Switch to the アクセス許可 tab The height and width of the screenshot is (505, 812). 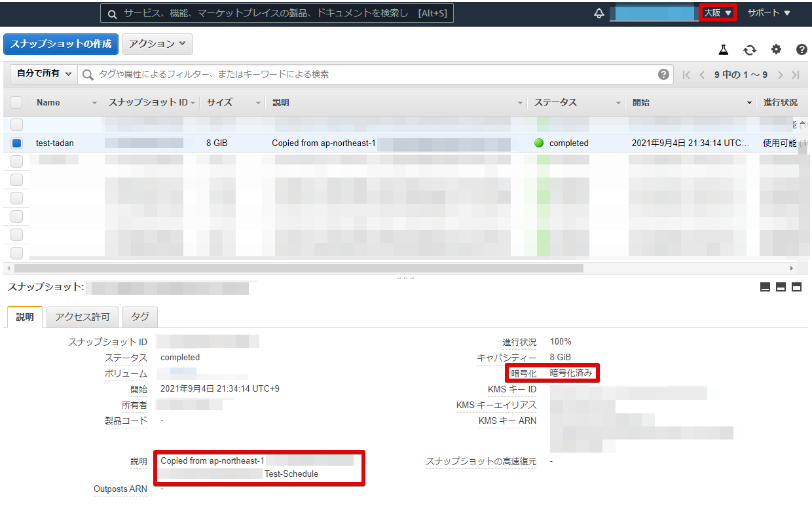(x=82, y=316)
